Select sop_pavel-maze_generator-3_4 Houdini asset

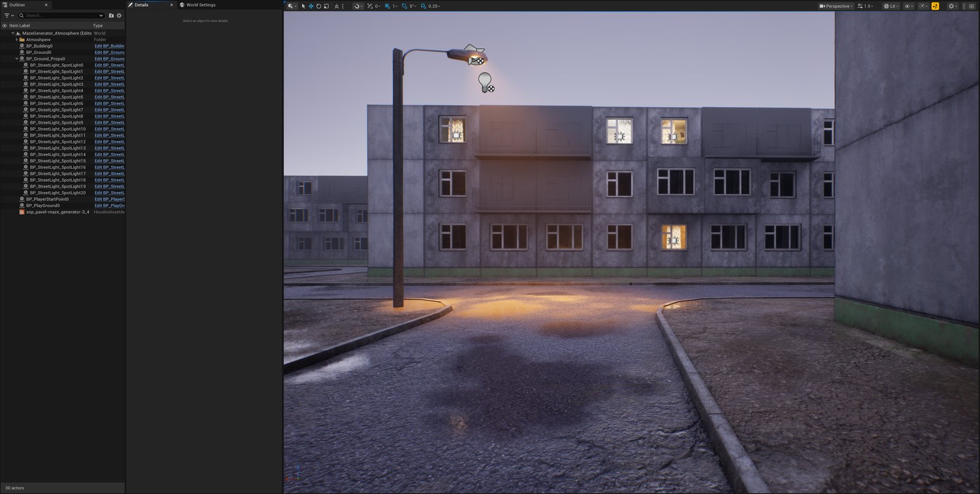pyautogui.click(x=58, y=212)
